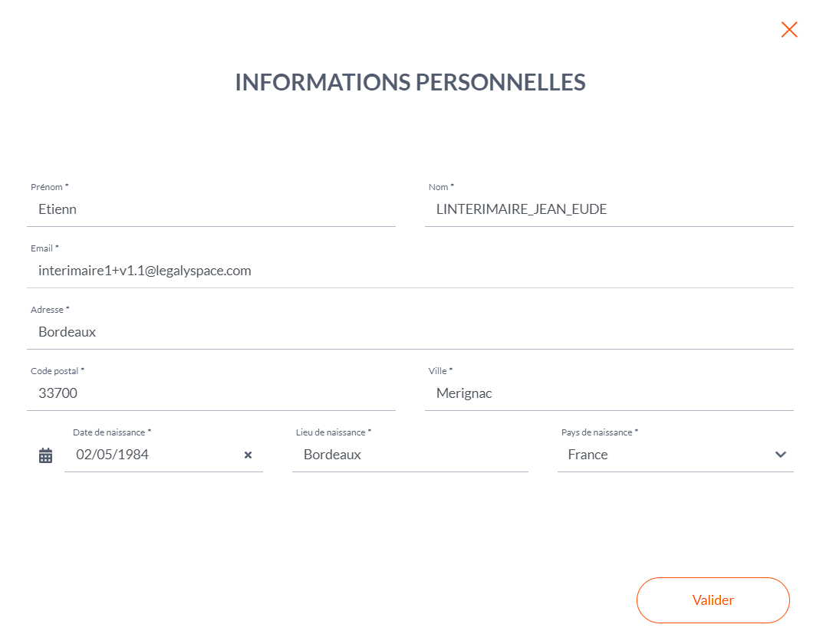This screenshot has width=813, height=644.
Task: Click the Valider button
Action: (713, 600)
